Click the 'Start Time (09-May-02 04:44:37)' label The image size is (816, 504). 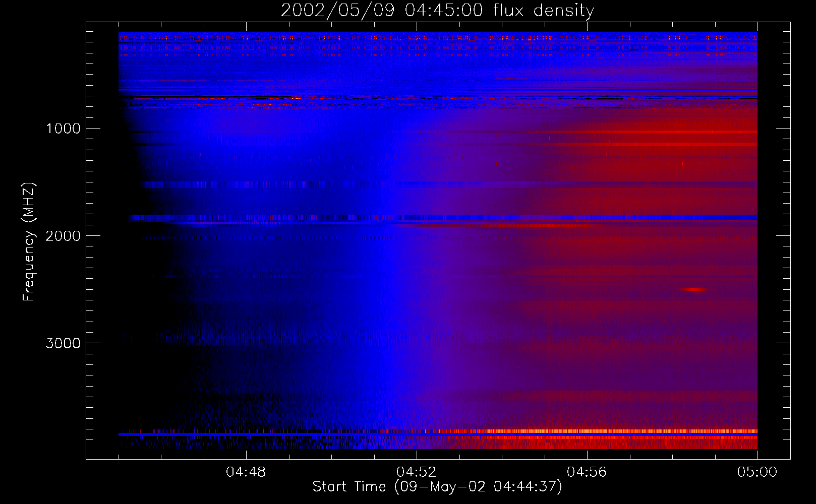(437, 487)
